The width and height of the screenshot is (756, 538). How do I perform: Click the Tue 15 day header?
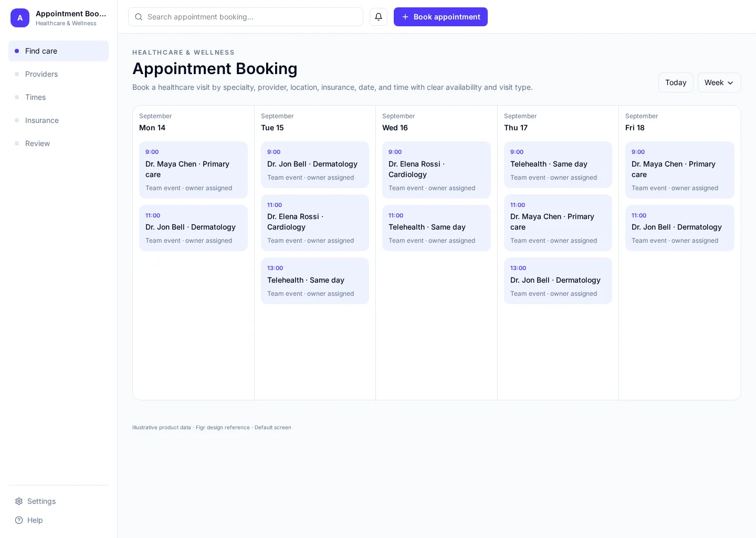click(x=272, y=128)
